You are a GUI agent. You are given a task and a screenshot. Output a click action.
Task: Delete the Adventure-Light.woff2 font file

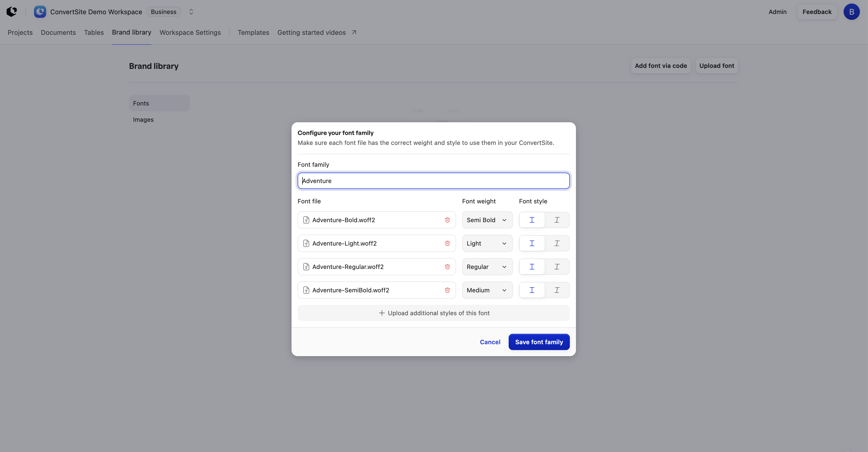tap(447, 243)
